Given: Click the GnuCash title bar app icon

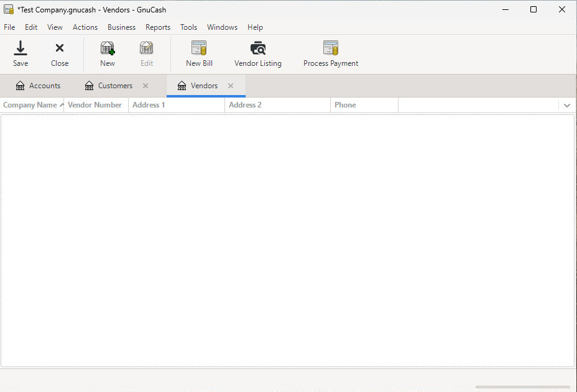Looking at the screenshot, I should coord(9,9).
